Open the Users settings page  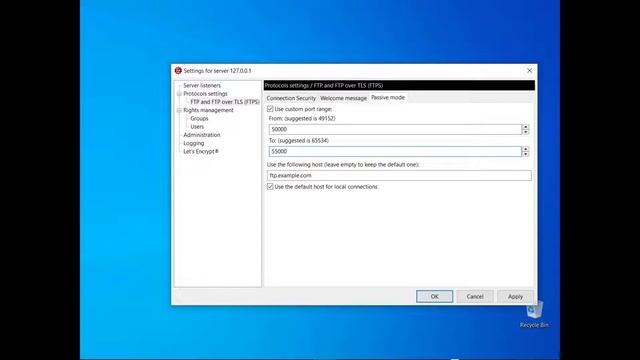197,127
